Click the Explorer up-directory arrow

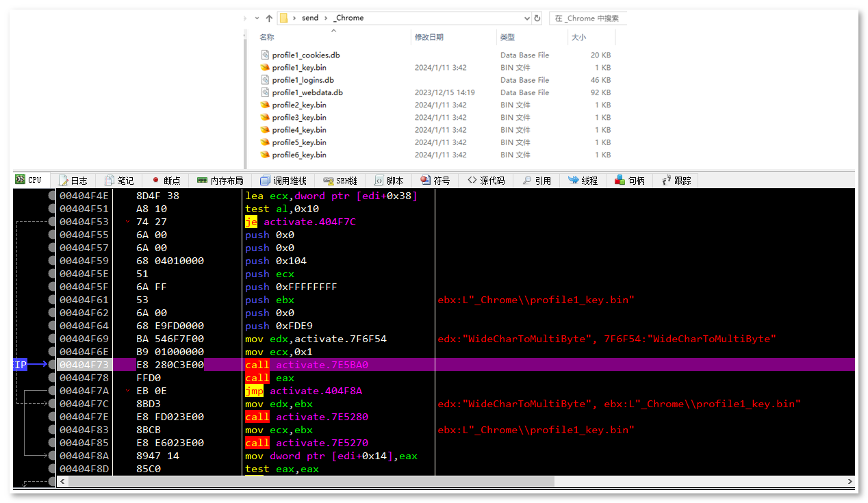coord(269,18)
